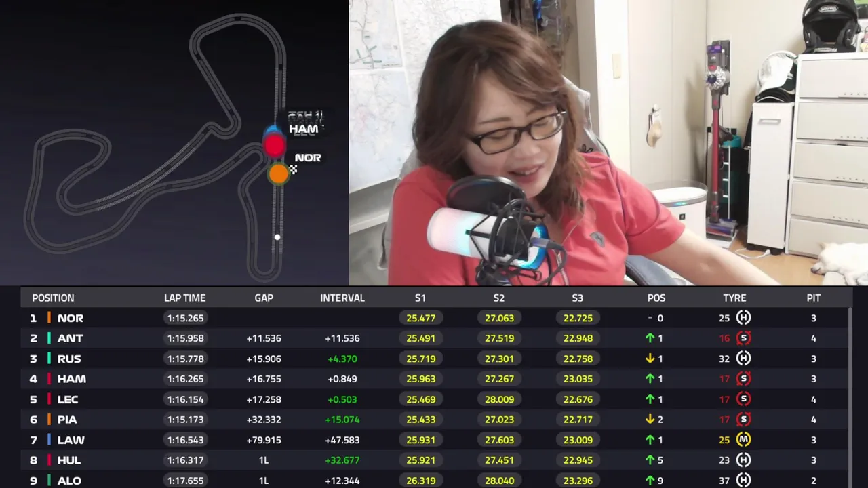Click the teal team color bar beside ANT

click(x=50, y=338)
